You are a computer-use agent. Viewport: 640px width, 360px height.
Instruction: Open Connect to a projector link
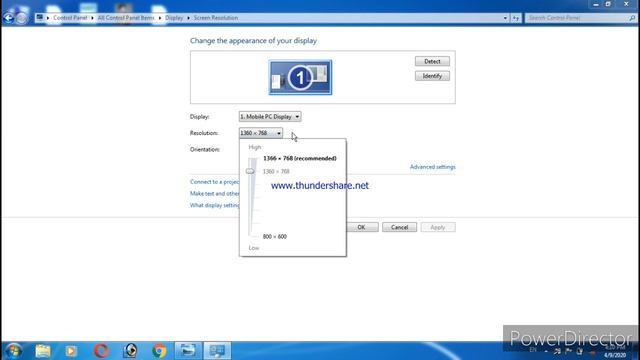[215, 182]
